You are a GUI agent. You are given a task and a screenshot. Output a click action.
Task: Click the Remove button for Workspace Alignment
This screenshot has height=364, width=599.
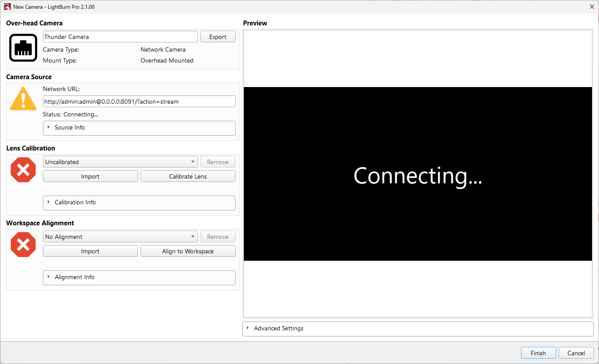218,237
